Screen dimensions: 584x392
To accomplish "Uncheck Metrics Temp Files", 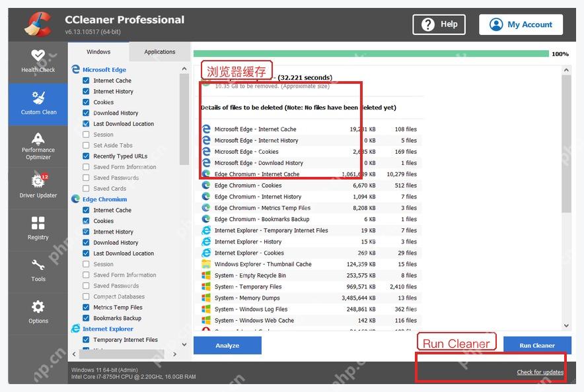I will click(x=86, y=308).
